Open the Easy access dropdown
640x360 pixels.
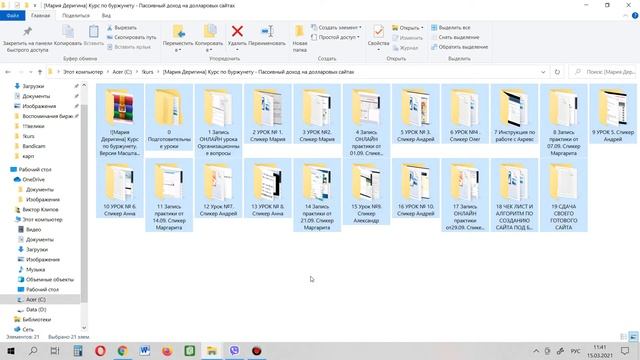click(x=335, y=37)
